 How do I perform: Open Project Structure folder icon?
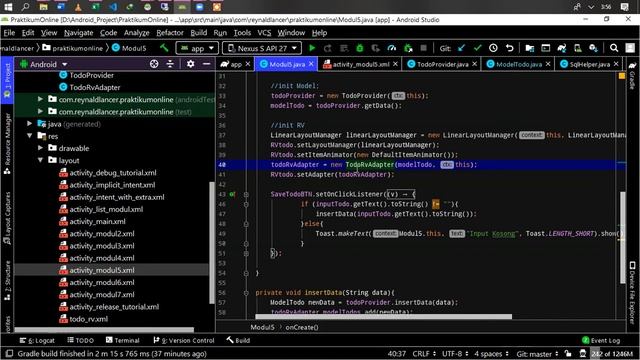point(530,48)
